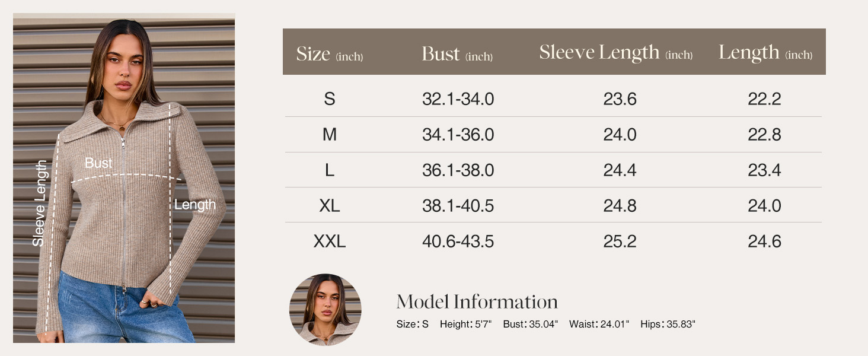This screenshot has height=356, width=868.
Task: Click the Model Information heading
Action: point(477,302)
